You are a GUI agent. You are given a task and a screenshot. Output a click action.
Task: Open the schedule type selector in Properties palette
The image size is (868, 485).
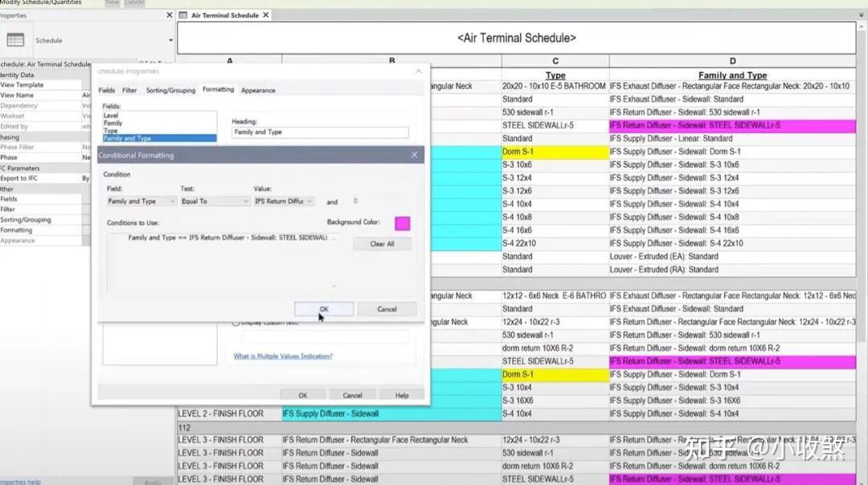coord(170,40)
